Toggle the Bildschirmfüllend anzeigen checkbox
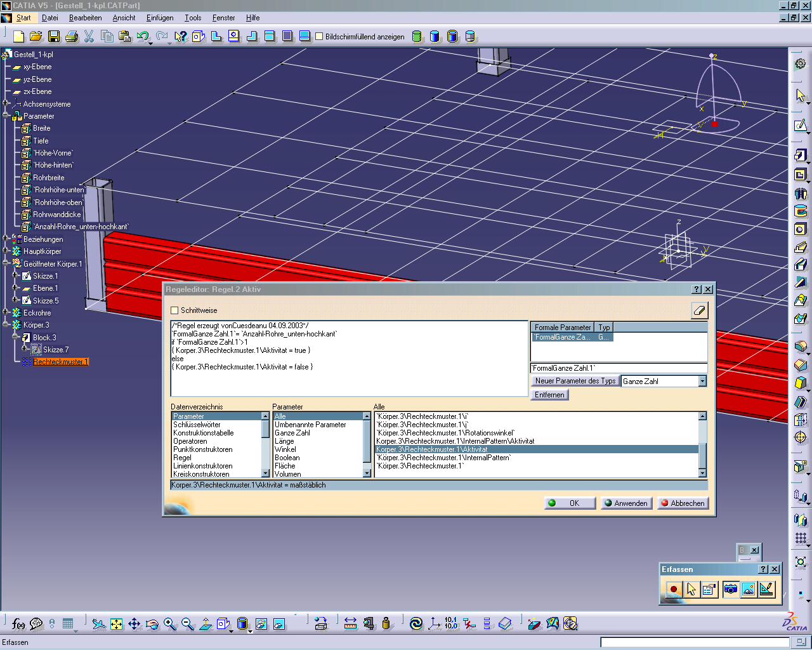 [x=319, y=37]
